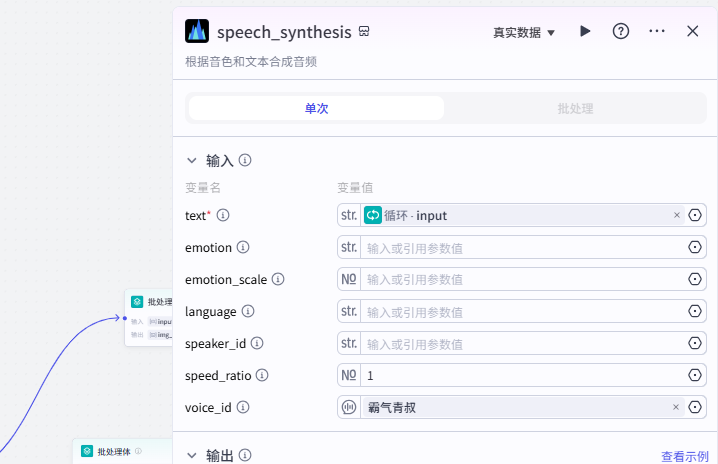718x464 pixels.
Task: Click the info icon next to voice_id
Action: click(243, 407)
